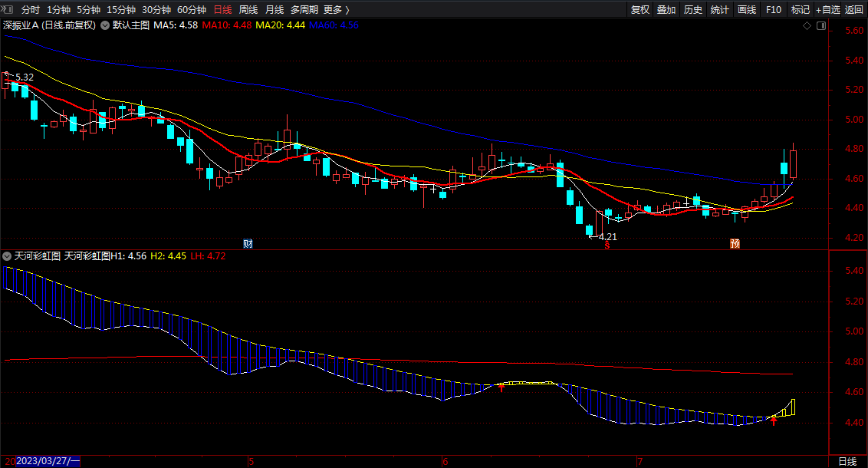Click the 统计 statistics button
This screenshot has height=468, width=868.
(719, 9)
